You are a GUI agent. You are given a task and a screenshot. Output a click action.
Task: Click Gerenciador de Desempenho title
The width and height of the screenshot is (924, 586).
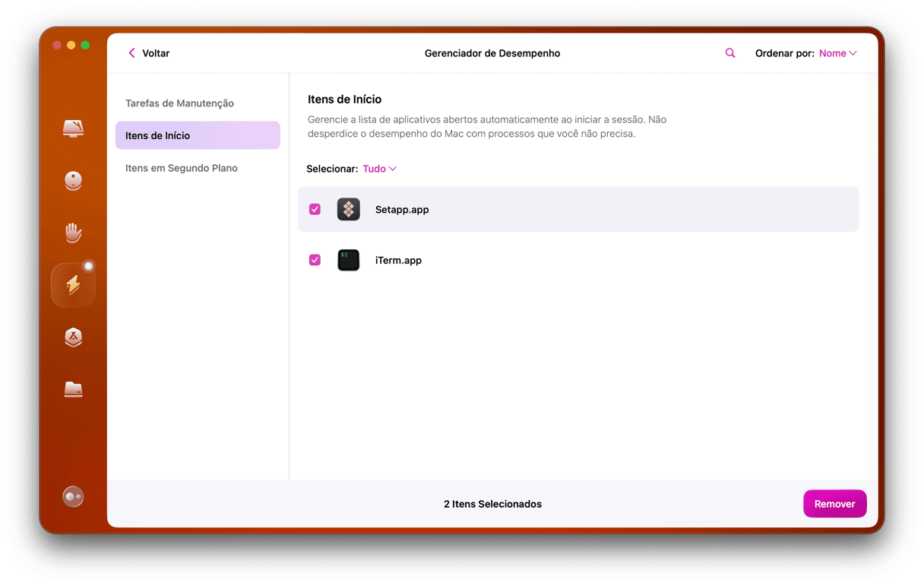(492, 53)
